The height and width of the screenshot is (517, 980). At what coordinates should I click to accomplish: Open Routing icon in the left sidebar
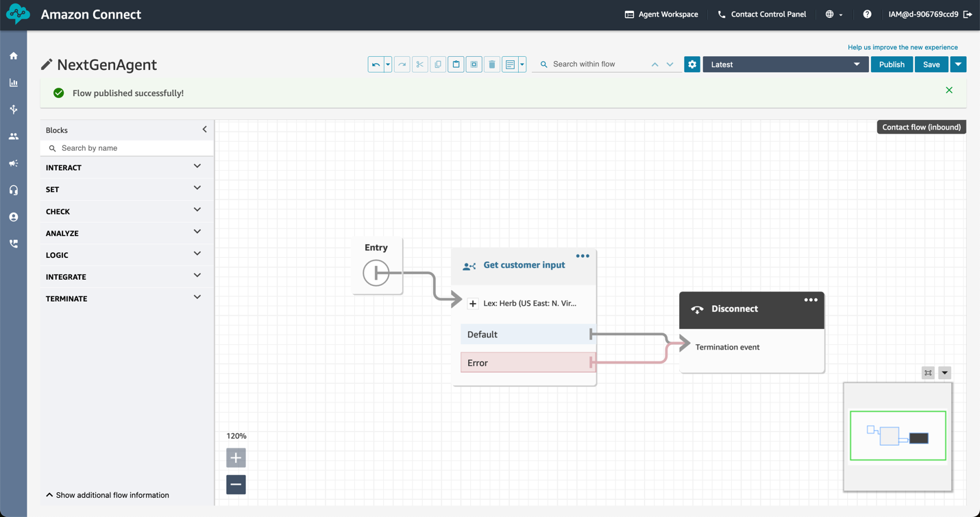point(14,109)
